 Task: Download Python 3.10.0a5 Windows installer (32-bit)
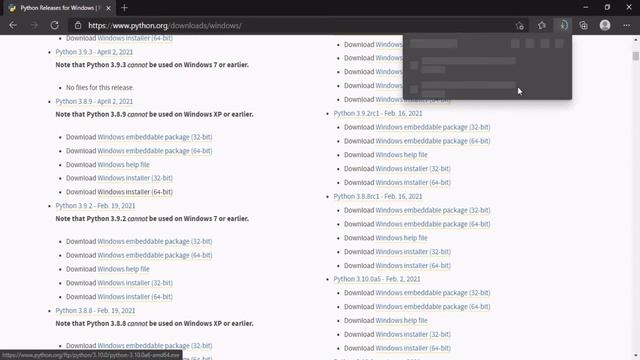pos(413,334)
